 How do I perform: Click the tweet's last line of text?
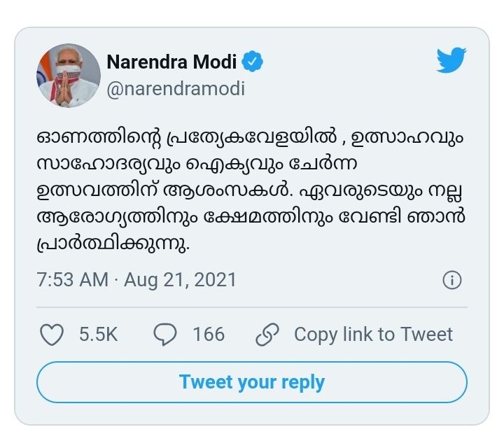(x=113, y=244)
